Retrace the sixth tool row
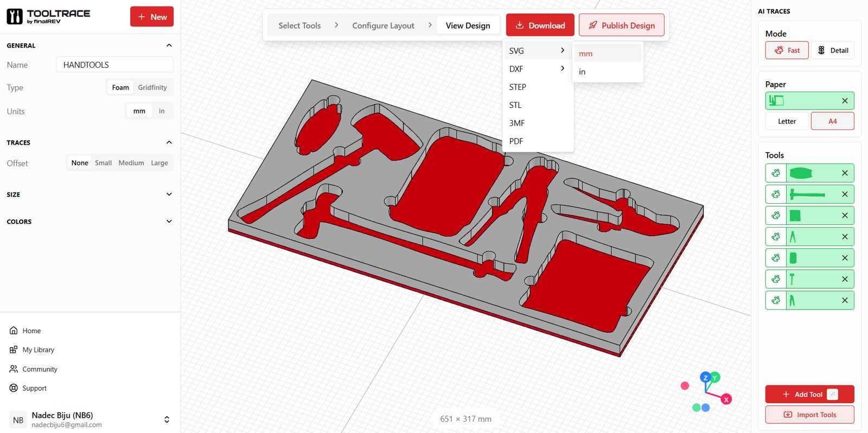This screenshot has height=433, width=868. tap(776, 279)
